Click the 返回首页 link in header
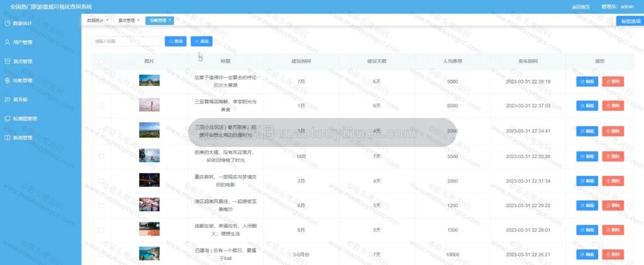644x265 pixels. 580,7
